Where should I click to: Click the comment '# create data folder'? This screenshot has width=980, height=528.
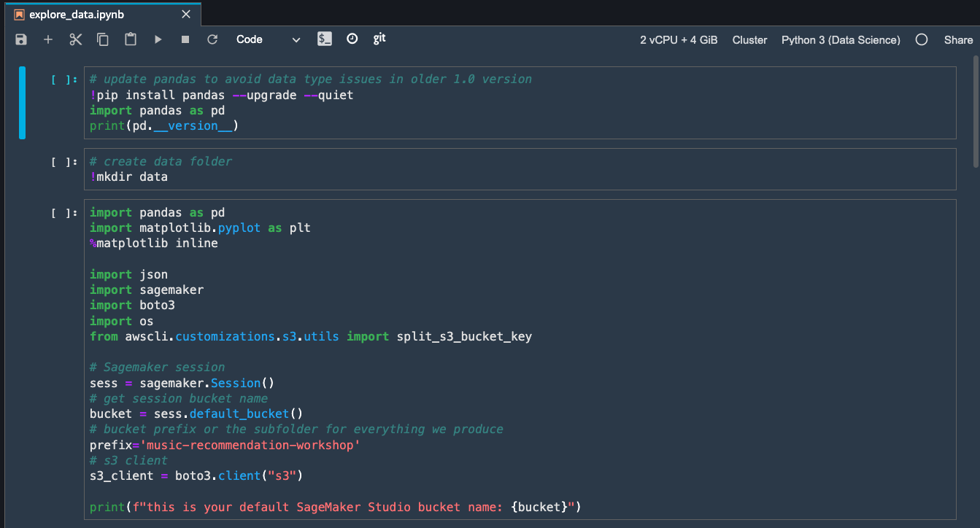coord(161,161)
